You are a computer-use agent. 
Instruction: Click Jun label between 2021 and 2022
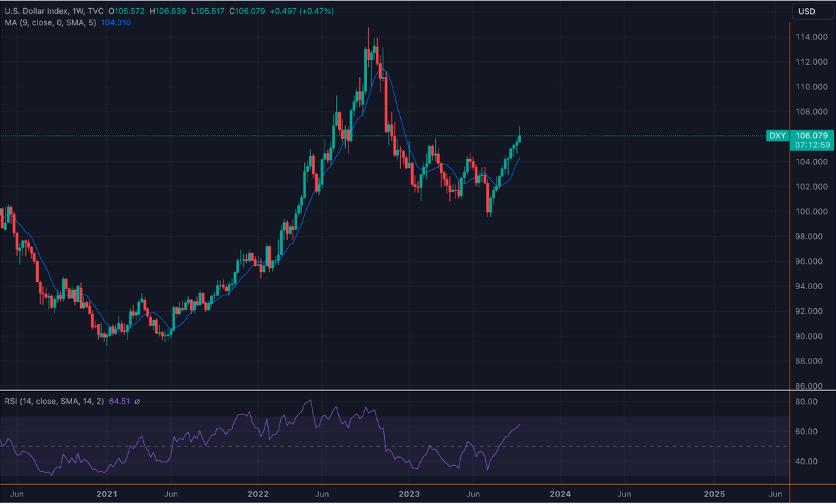click(x=171, y=494)
